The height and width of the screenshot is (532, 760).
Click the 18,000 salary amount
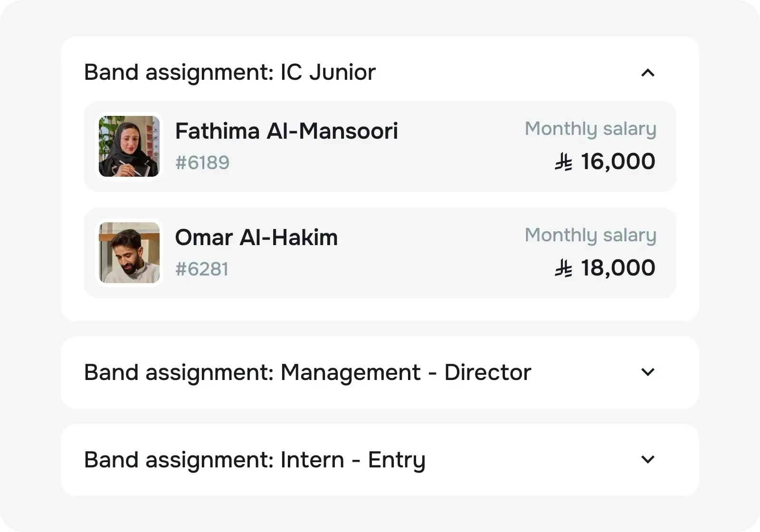(618, 268)
